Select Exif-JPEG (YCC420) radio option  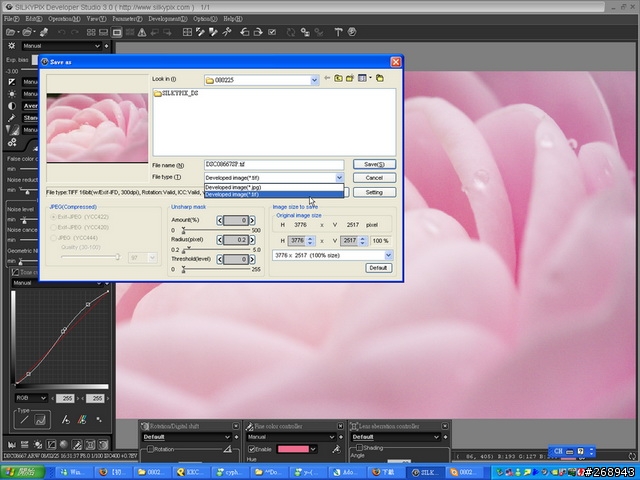tap(53, 227)
